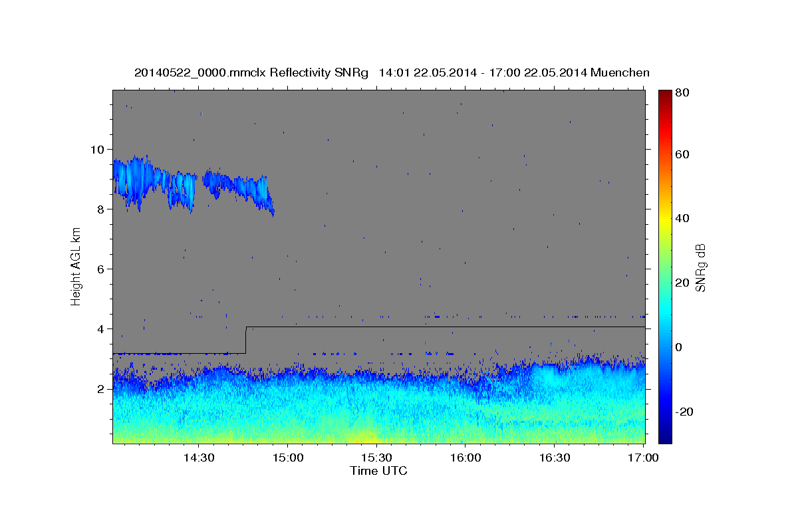Click the 16:30 time tick label
The height and width of the screenshot is (532, 798).
point(555,458)
